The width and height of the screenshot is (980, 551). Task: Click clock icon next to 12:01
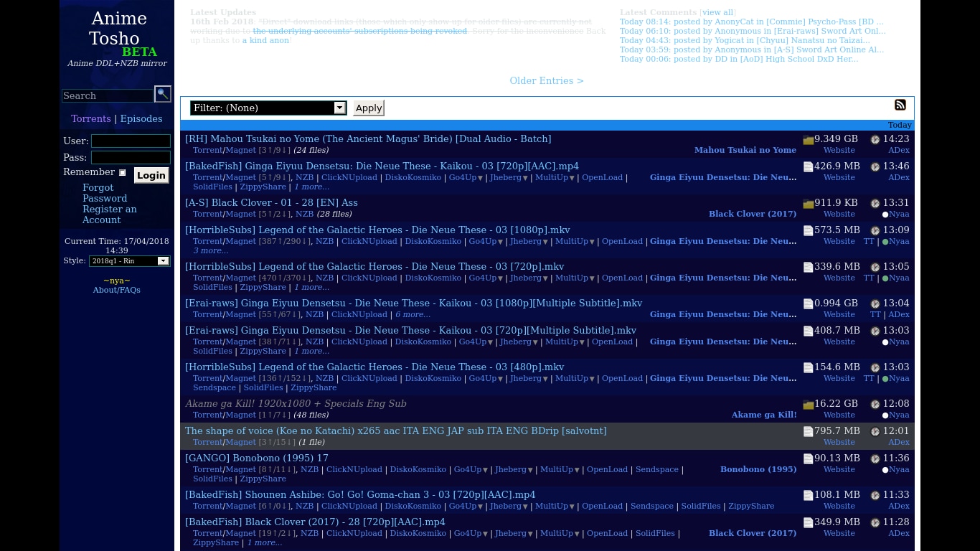pos(875,432)
